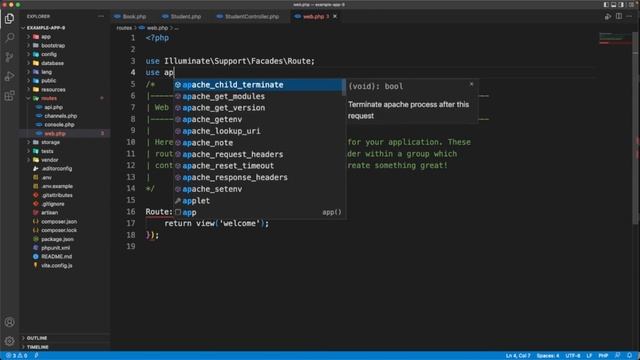Collapse the routes folder
The width and height of the screenshot is (640, 360).
49,98
